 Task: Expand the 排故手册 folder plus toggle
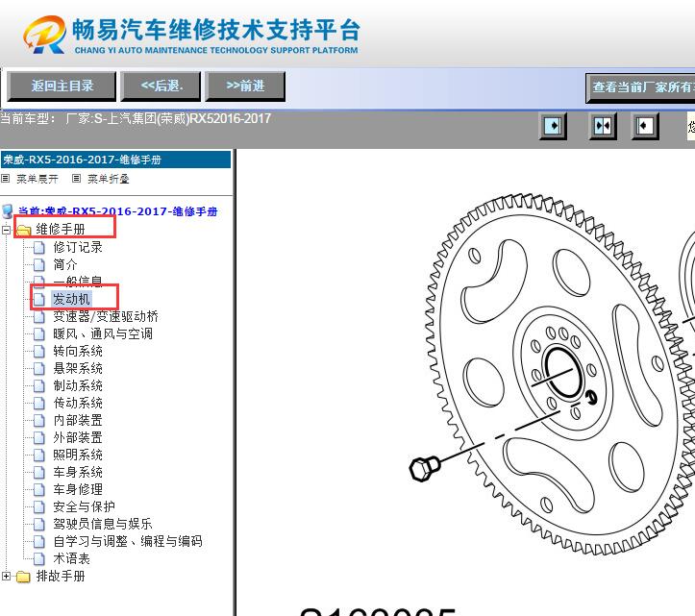(x=6, y=576)
